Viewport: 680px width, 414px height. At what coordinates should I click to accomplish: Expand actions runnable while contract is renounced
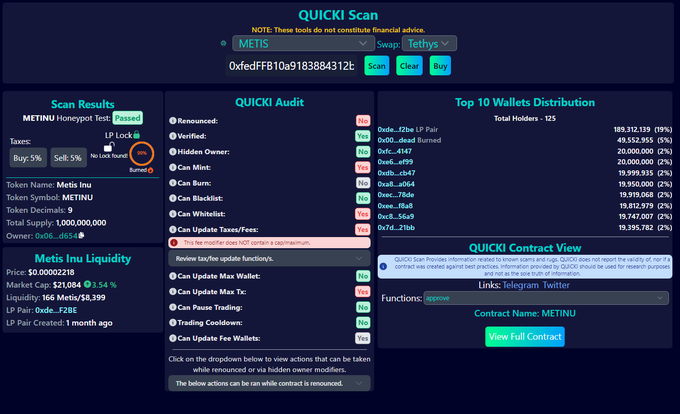pyautogui.click(x=269, y=383)
